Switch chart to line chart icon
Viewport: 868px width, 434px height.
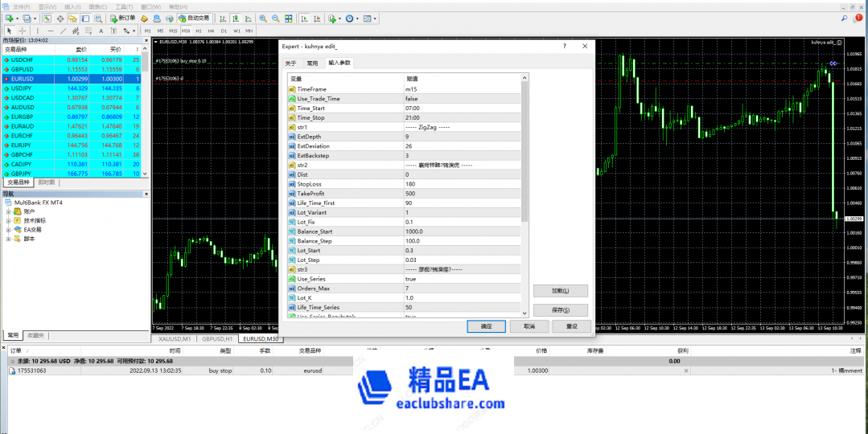point(247,18)
